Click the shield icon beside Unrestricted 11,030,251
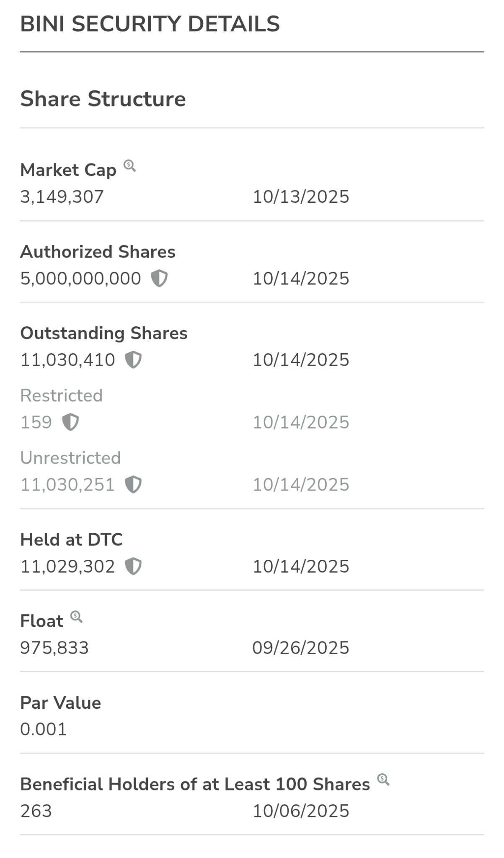Screen dimensions: 504x858 [x=133, y=484]
